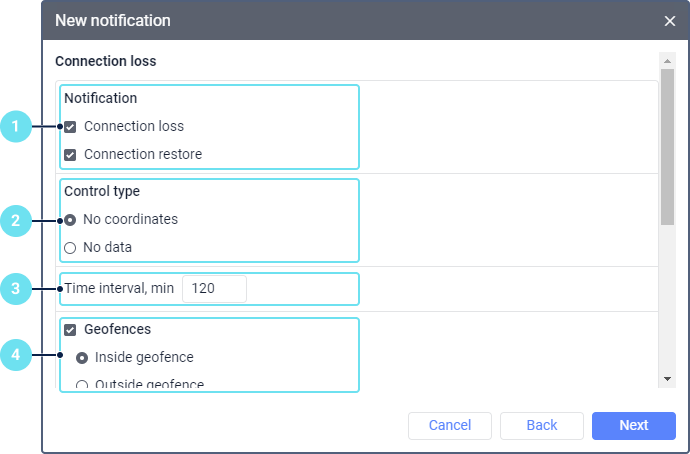Close the New notification dialog

click(670, 21)
